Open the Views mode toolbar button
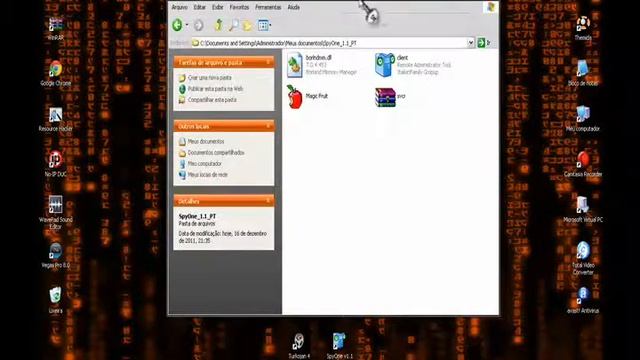This screenshot has width=640, height=360. [x=263, y=25]
